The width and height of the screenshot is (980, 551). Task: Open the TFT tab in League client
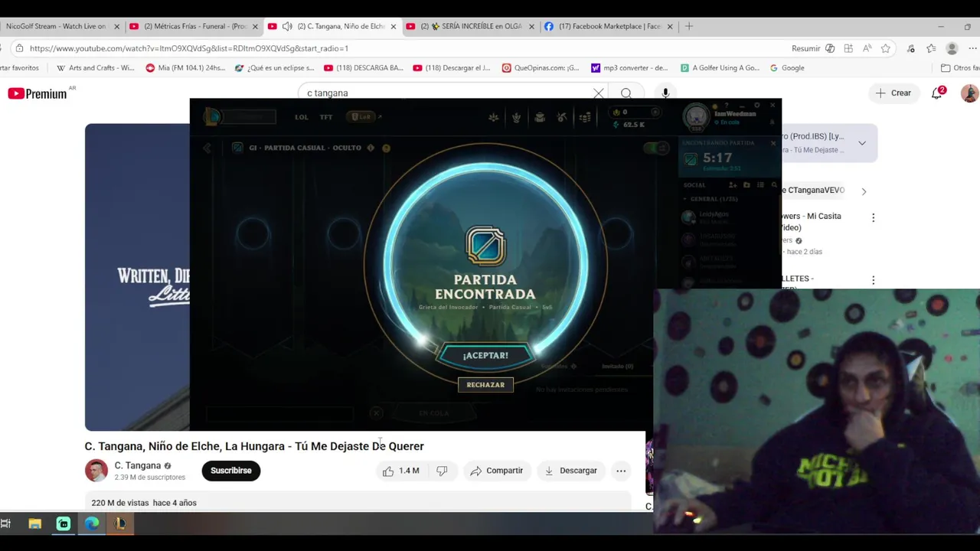tap(326, 117)
